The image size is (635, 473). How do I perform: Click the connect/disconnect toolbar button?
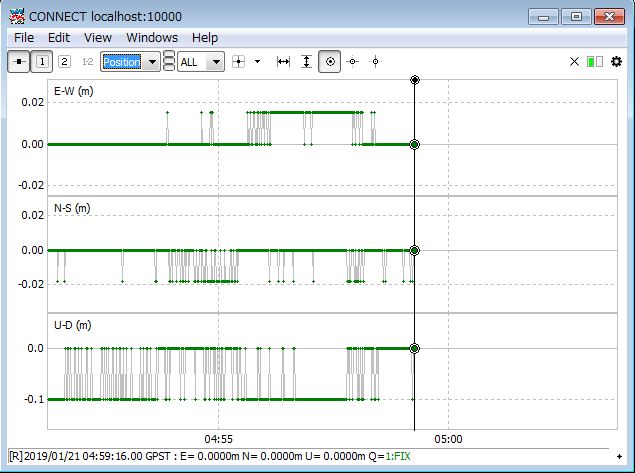pyautogui.click(x=19, y=62)
